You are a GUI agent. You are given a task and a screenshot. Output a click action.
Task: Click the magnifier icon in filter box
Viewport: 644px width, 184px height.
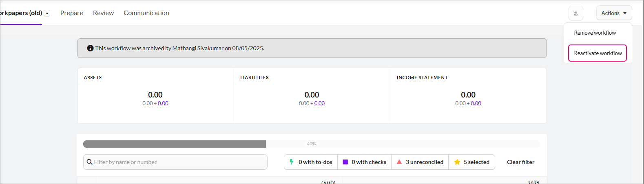tap(89, 162)
